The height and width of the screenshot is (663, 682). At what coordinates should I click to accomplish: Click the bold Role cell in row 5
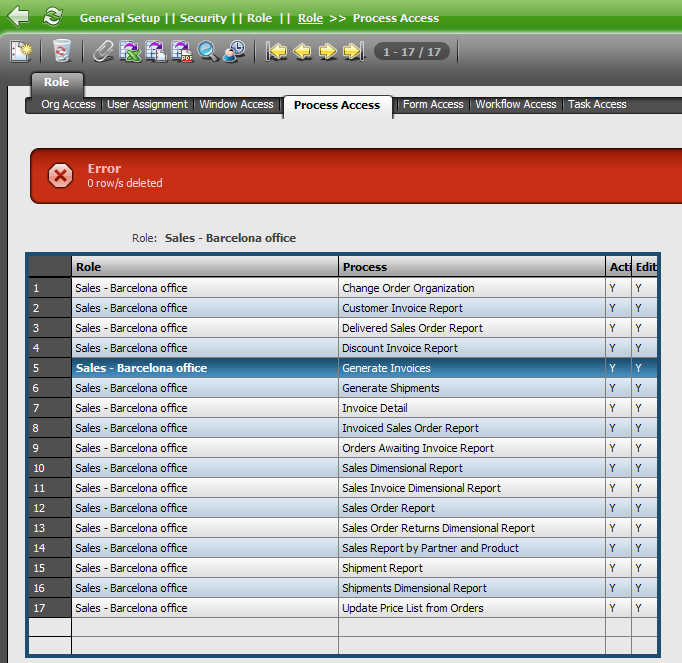[x=205, y=368]
